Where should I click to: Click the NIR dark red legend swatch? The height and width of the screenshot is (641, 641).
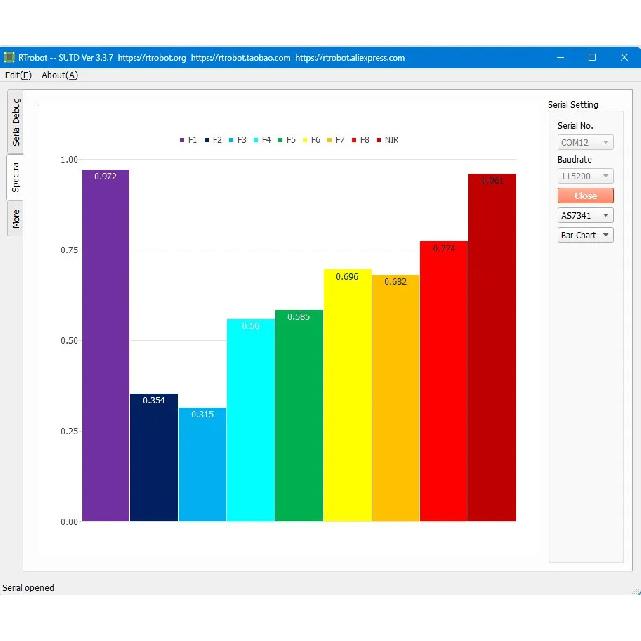[379, 140]
